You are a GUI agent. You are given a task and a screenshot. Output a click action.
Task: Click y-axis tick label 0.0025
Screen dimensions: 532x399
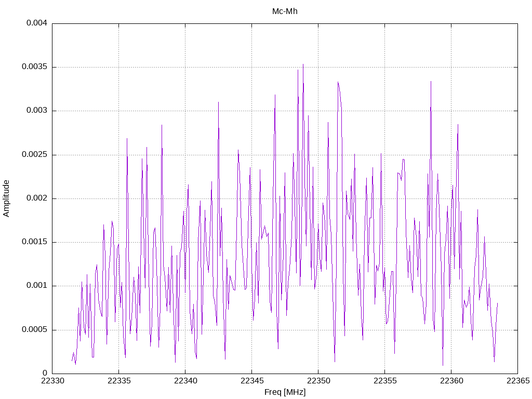34,155
